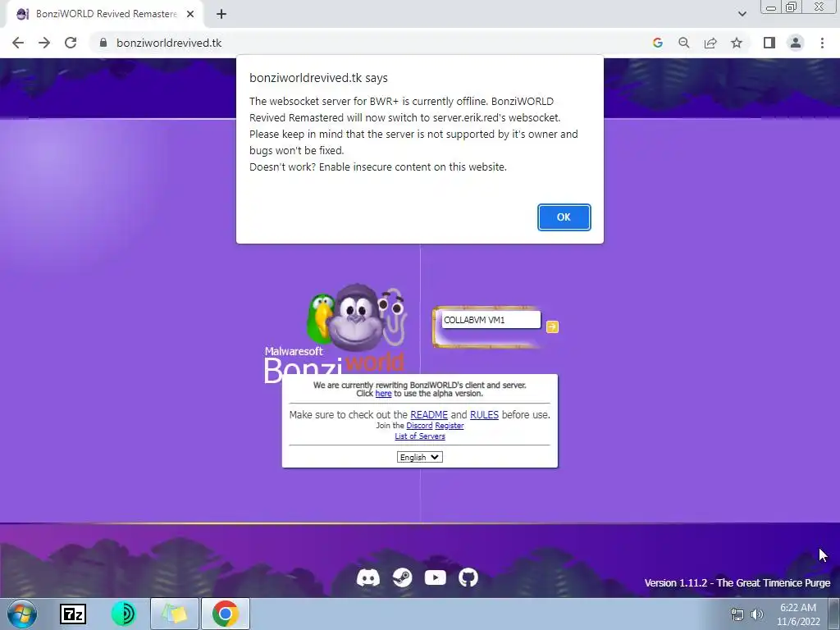This screenshot has width=840, height=630.
Task: Click the yellow arrow login button
Action: pos(552,326)
